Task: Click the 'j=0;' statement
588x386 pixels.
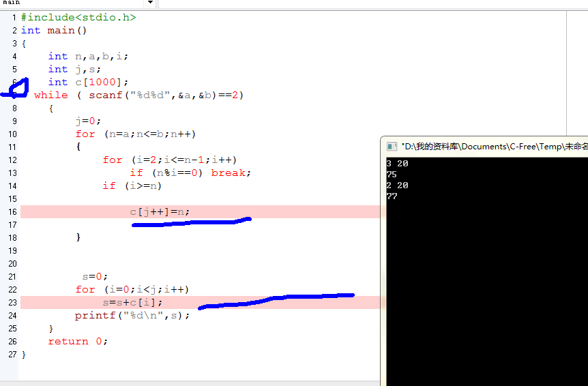Action: [x=88, y=121]
